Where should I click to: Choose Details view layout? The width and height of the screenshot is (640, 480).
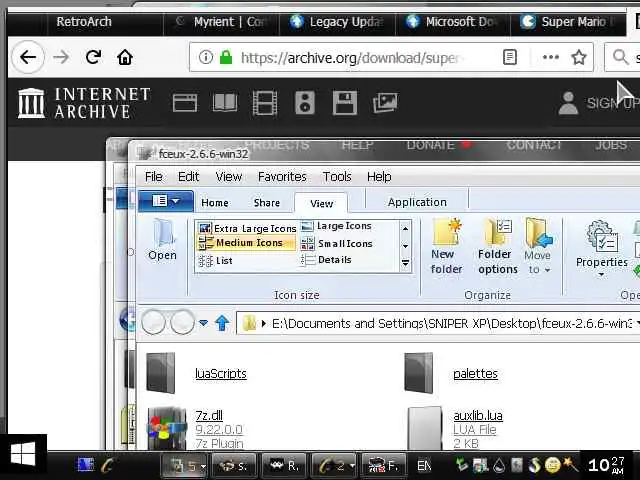(326, 260)
